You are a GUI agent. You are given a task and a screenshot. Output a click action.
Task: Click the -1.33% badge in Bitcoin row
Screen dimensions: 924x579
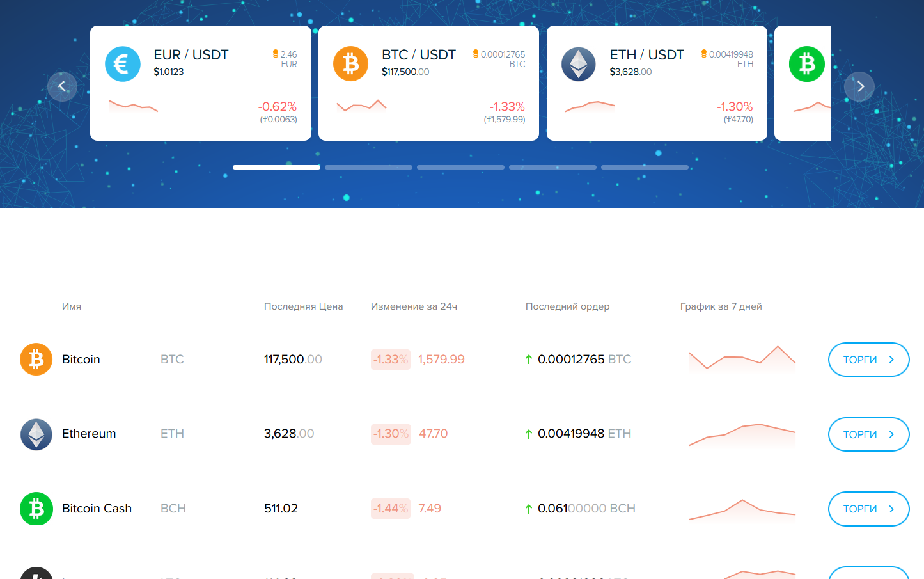point(391,360)
